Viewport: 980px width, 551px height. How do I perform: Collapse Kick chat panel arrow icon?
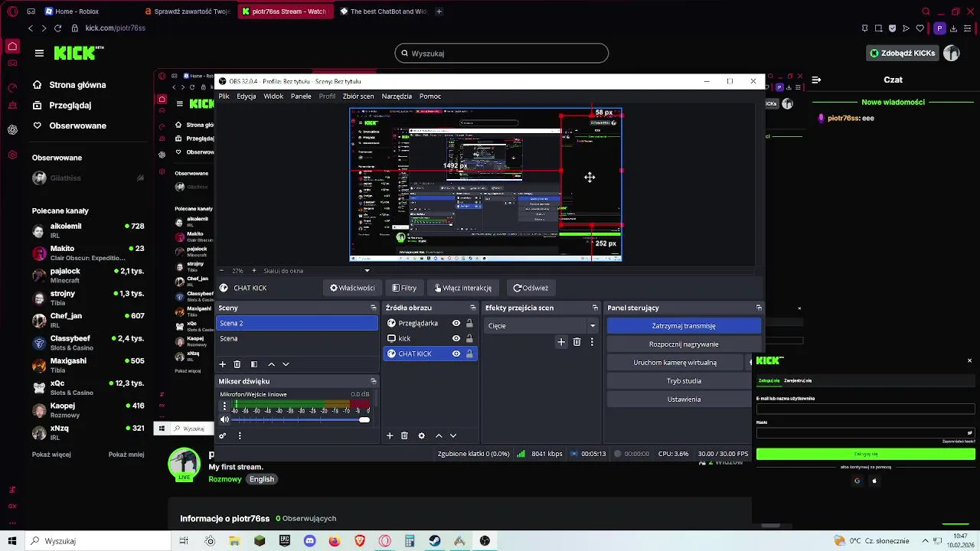point(817,80)
